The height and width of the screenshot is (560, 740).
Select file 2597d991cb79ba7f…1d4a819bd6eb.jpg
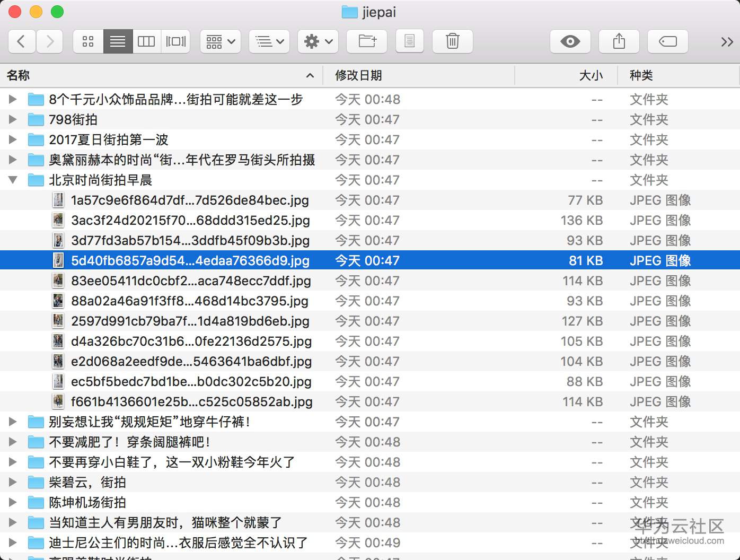(x=370, y=321)
